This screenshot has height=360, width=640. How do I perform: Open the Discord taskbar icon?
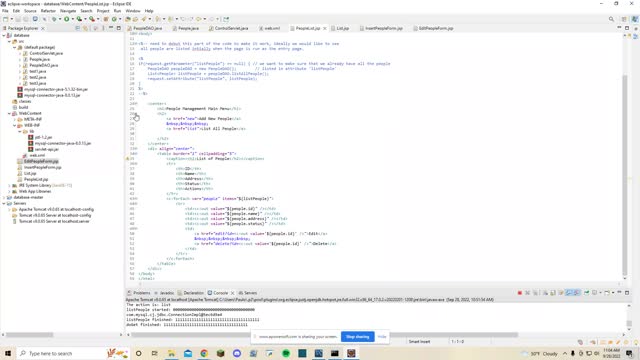pos(237,353)
